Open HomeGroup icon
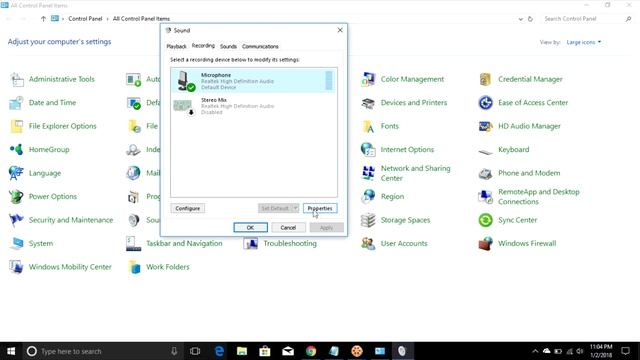The height and width of the screenshot is (360, 640). (x=17, y=149)
